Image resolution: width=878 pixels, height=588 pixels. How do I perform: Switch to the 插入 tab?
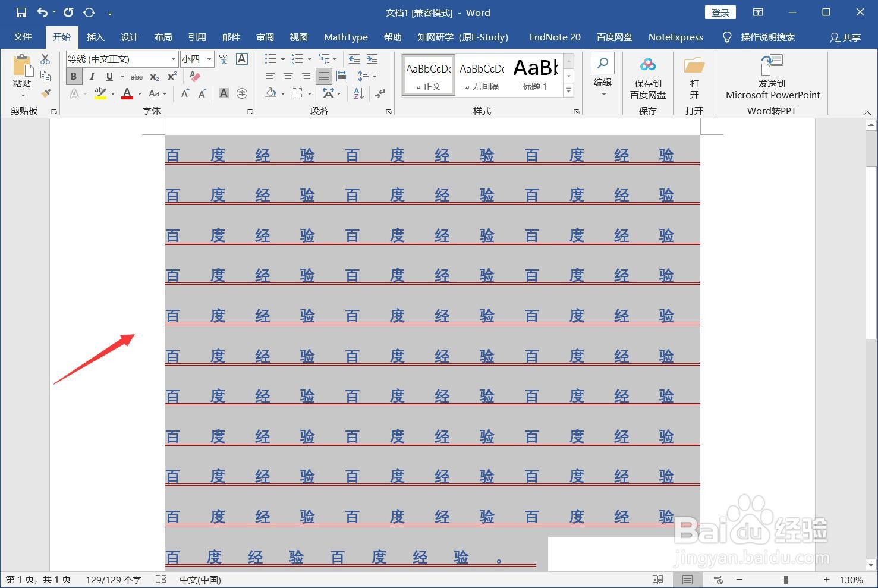[95, 37]
